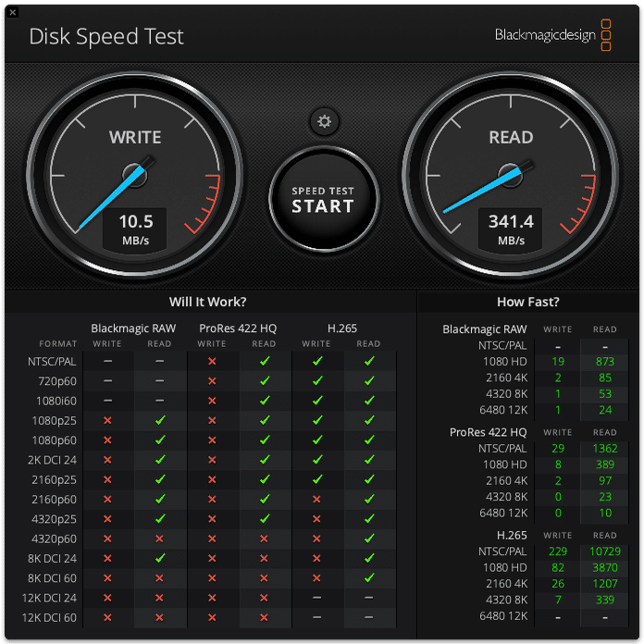The height and width of the screenshot is (644, 644).
Task: Click the 10.5 MB/s write speed readout
Action: (135, 229)
